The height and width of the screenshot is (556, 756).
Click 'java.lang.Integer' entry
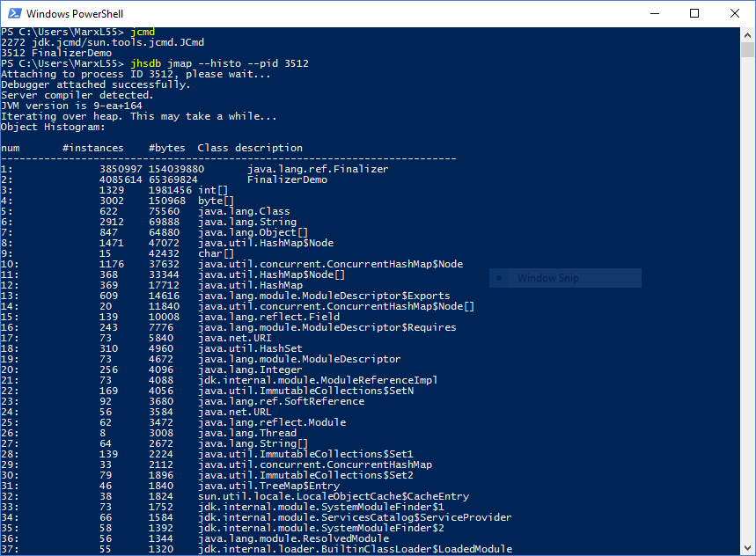click(x=250, y=370)
